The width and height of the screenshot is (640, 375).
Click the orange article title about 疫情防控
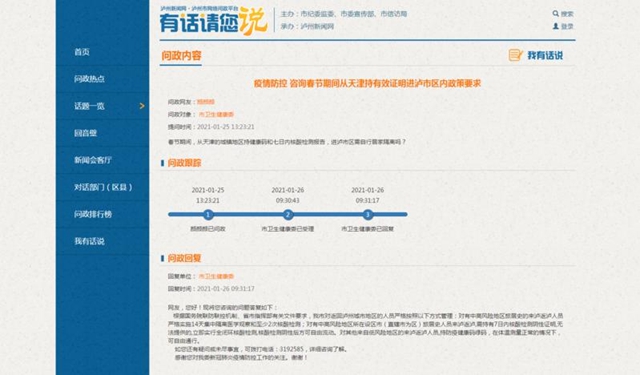click(x=367, y=83)
